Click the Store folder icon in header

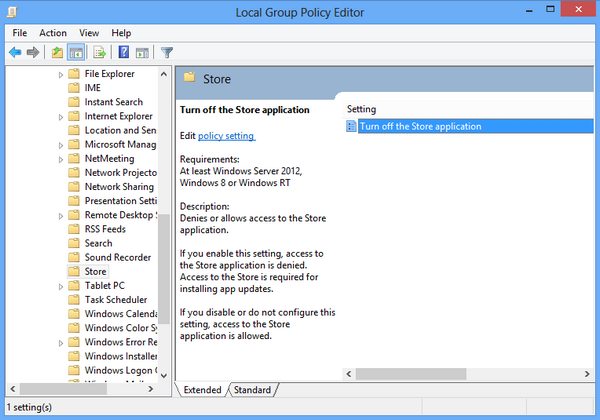tap(189, 78)
